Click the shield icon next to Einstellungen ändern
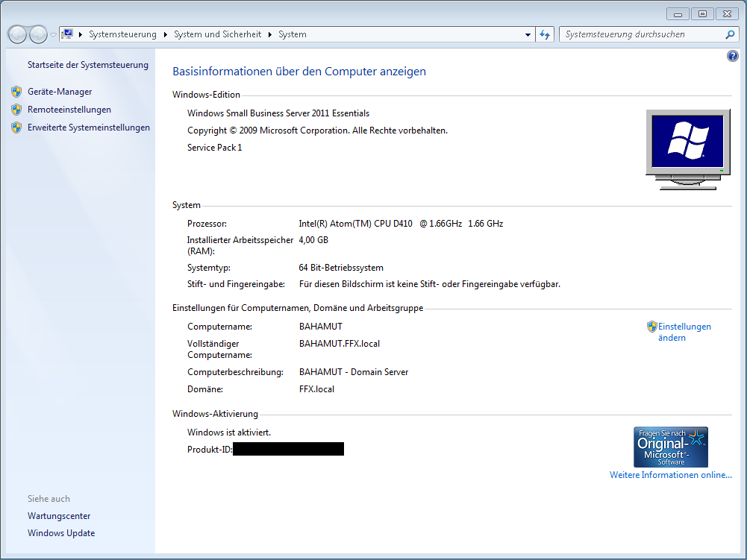This screenshot has width=747, height=560. [x=651, y=326]
